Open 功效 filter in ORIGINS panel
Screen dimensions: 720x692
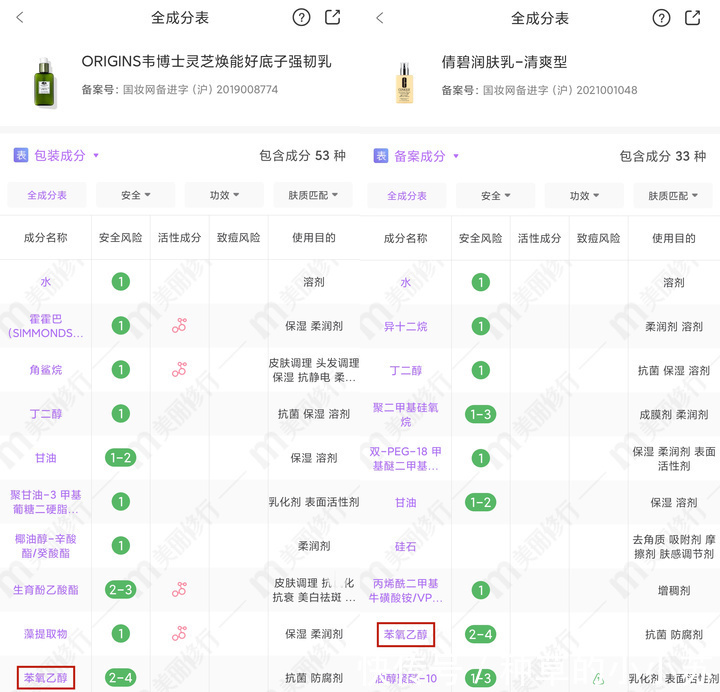click(224, 195)
